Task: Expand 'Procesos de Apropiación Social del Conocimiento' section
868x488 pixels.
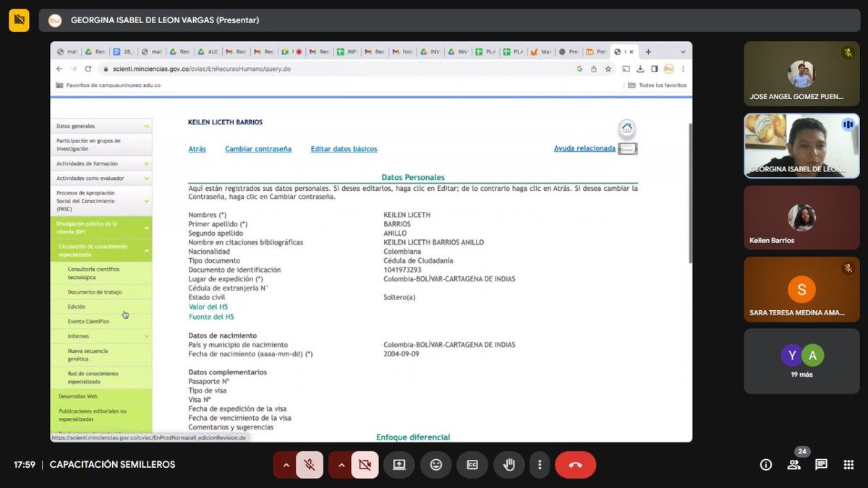Action: click(101, 201)
